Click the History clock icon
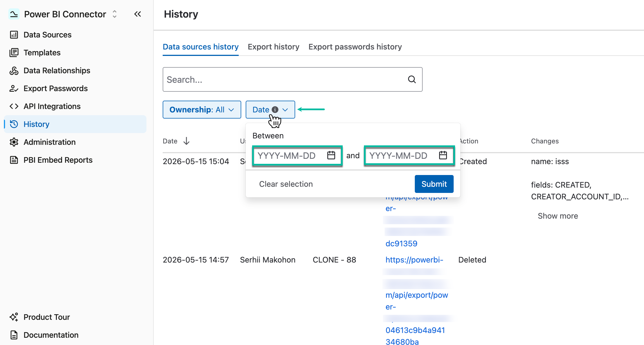This screenshot has height=345, width=644. [14, 124]
